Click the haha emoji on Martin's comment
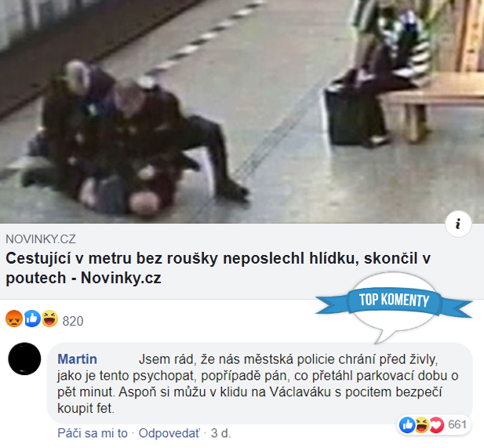Viewport: 484px width, 448px height. (421, 424)
